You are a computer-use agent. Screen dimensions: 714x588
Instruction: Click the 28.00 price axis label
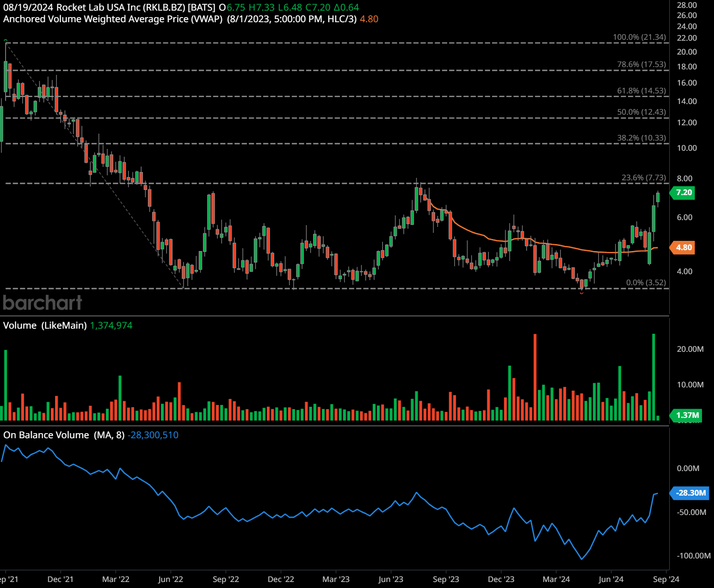click(687, 5)
